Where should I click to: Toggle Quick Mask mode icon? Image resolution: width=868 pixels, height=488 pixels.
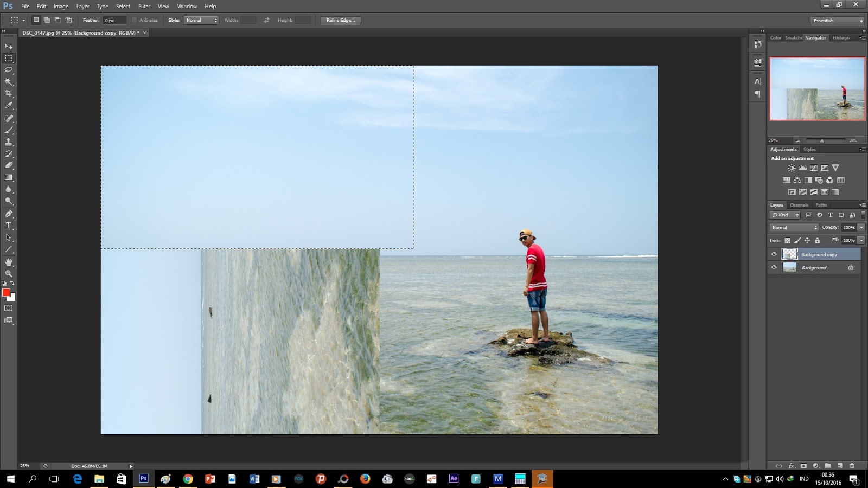coord(9,308)
